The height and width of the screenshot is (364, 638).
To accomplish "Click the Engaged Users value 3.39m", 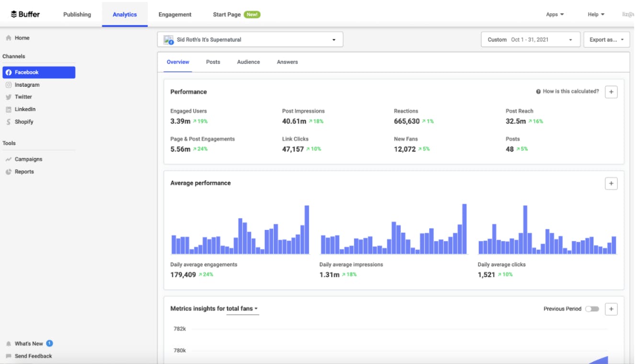I will (x=180, y=121).
